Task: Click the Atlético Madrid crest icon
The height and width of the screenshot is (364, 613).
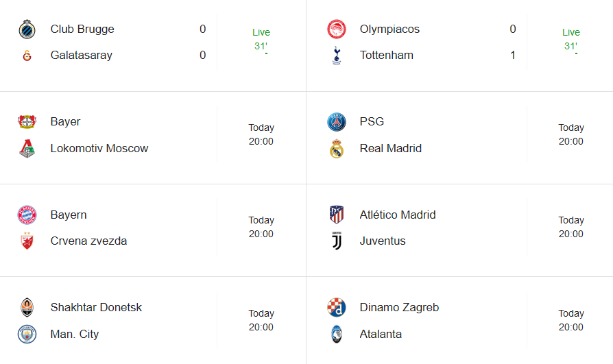Action: point(337,215)
